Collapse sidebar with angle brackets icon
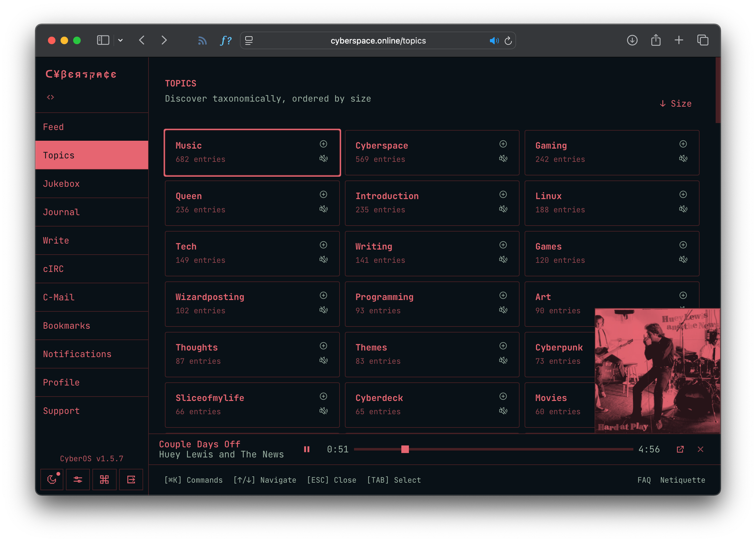 [50, 97]
